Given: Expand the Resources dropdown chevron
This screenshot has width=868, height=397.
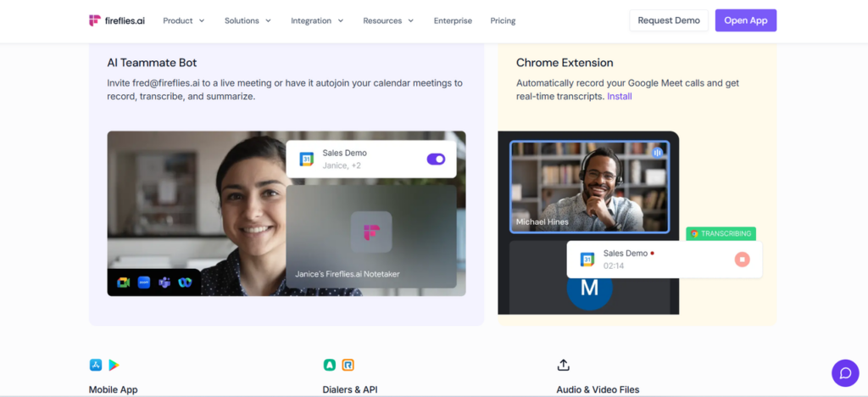Looking at the screenshot, I should (411, 20).
